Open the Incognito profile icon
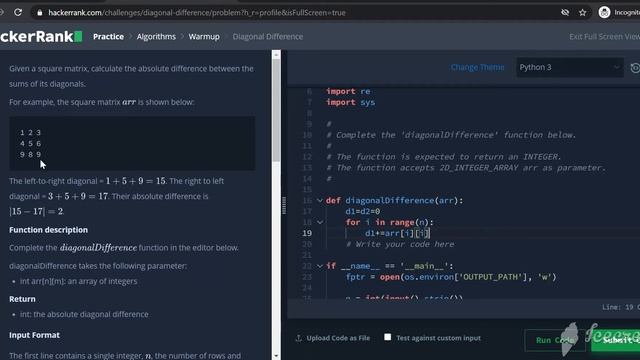Screen dimensions: 640x360 tap(604, 13)
